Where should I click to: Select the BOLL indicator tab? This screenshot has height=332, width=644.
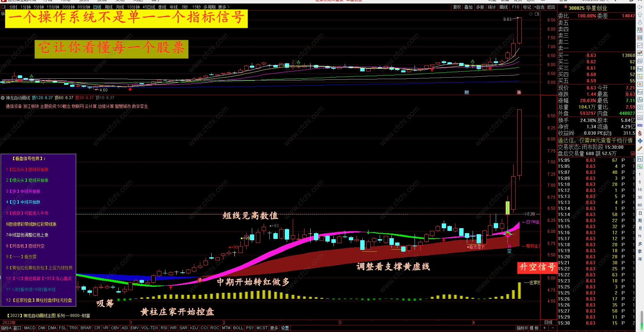(238, 328)
